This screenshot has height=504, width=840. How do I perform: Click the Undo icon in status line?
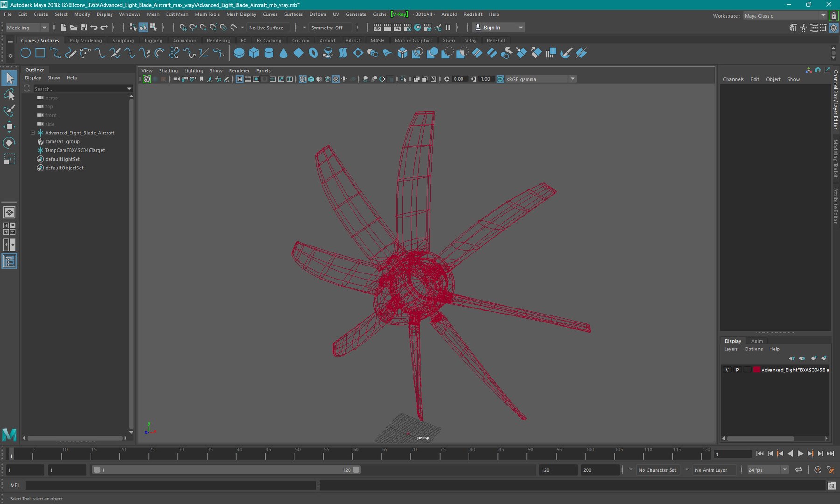(94, 28)
